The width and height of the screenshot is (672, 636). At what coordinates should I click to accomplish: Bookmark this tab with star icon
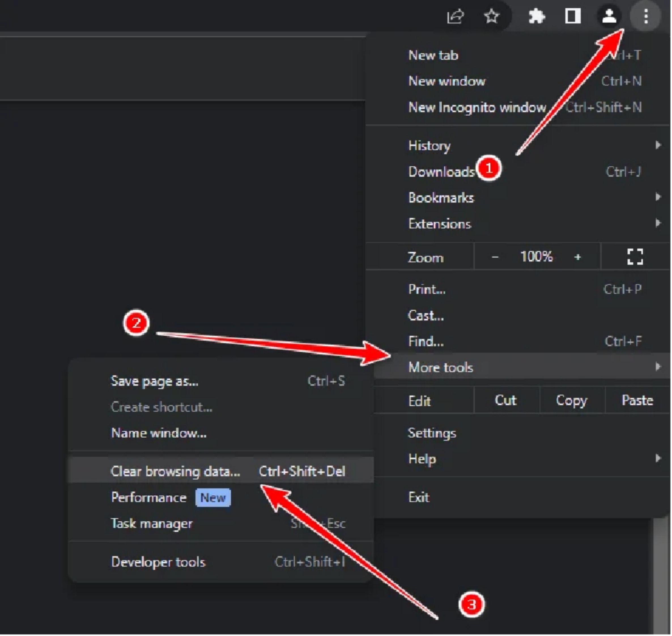point(492,16)
